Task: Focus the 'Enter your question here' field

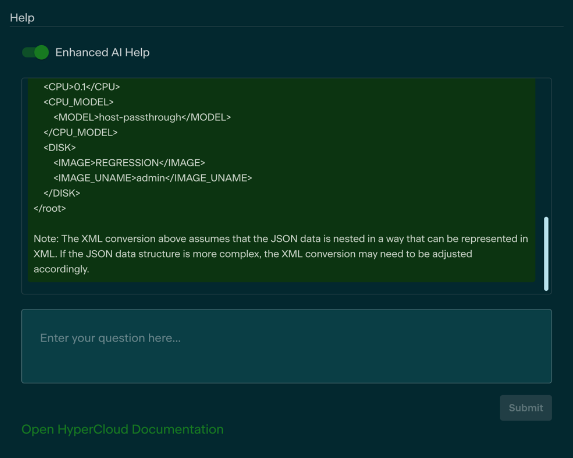Action: pyautogui.click(x=286, y=346)
